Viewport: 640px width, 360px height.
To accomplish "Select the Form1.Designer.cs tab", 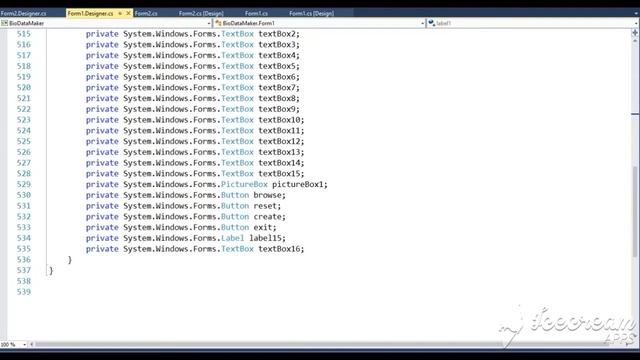I will point(91,13).
